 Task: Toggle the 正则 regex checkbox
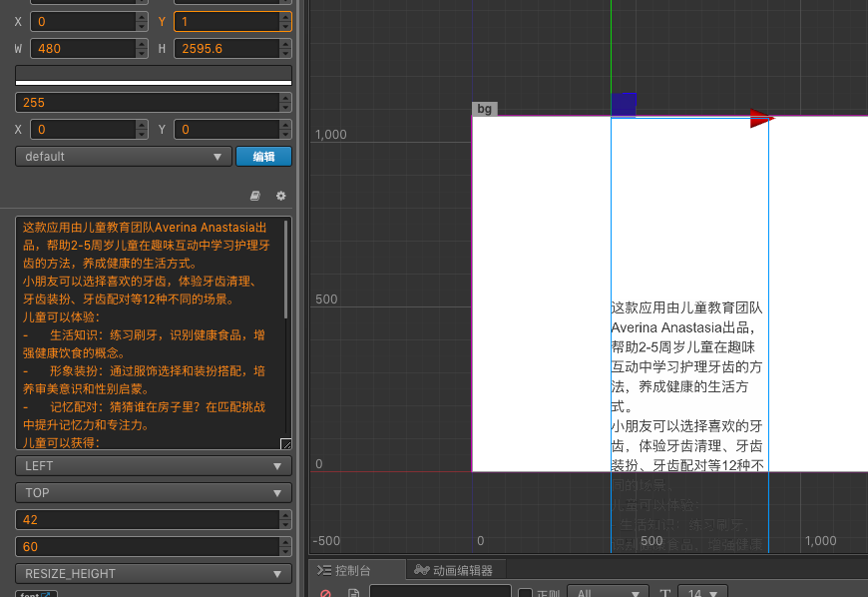[x=526, y=594]
